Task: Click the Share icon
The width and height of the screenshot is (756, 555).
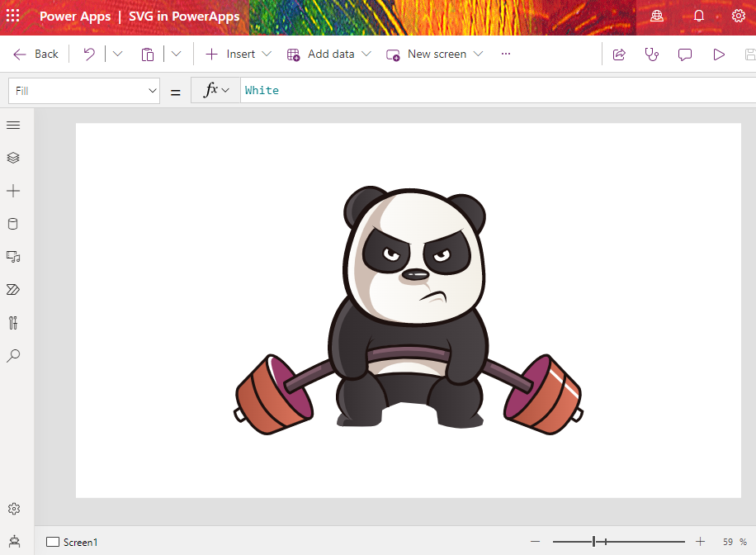Action: point(619,54)
